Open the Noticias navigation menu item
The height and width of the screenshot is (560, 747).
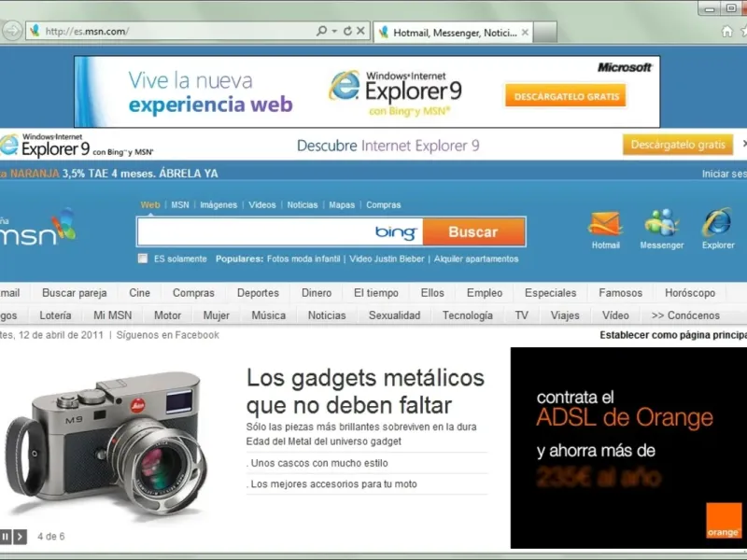click(x=327, y=315)
